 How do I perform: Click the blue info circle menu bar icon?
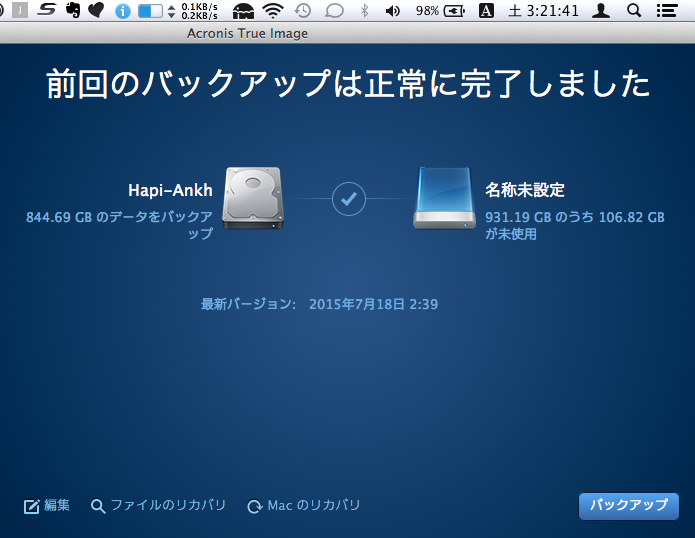coord(123,11)
